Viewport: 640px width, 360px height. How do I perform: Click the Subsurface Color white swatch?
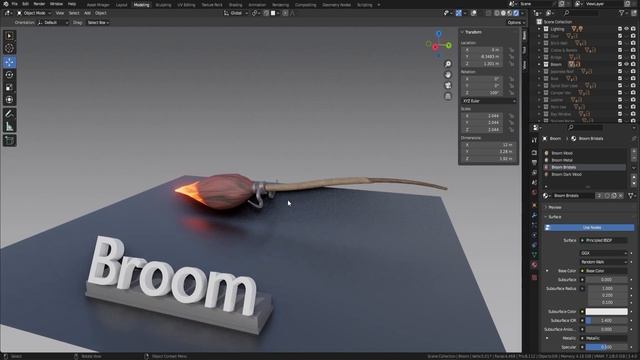point(607,311)
